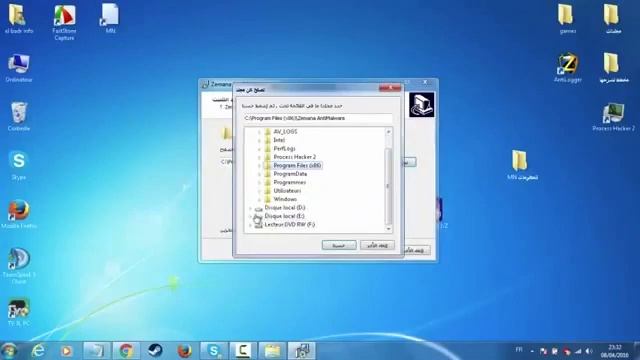Viewport: 640px width, 360px height.
Task: Click the folder tree vertical scrollbar thumb
Action: (388, 186)
